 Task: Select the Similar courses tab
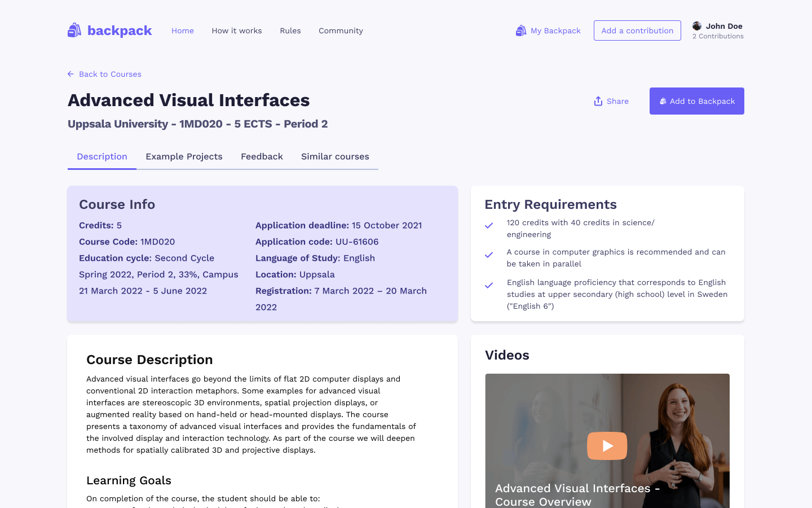(335, 156)
